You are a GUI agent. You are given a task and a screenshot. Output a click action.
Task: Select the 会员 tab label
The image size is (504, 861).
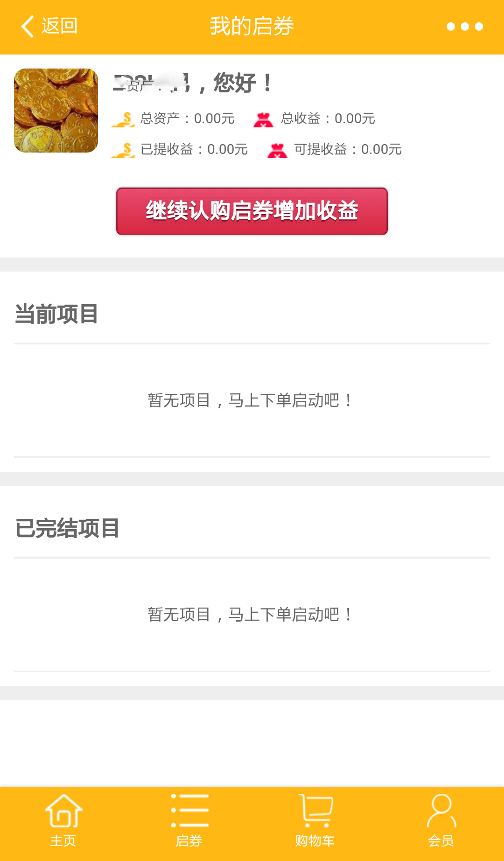coord(441,841)
